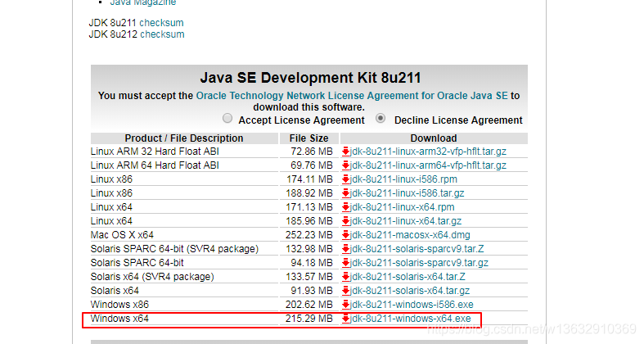
Task: Click the 132.98 MB file size cell
Action: (x=308, y=249)
